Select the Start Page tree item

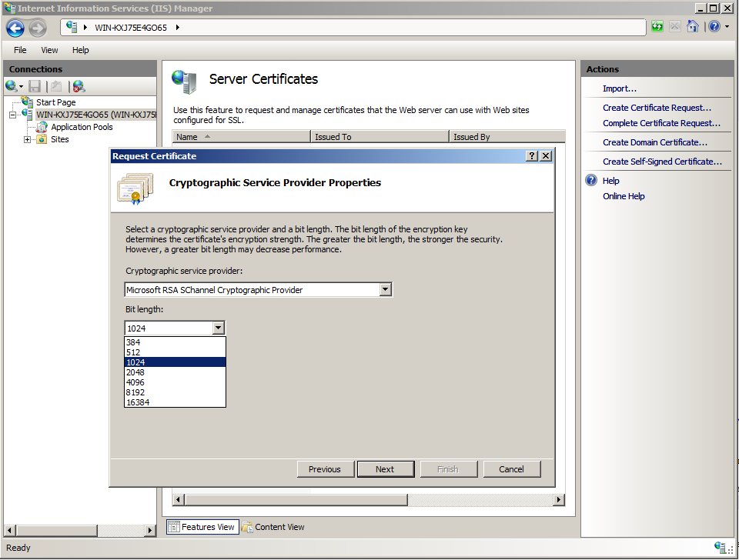pyautogui.click(x=55, y=102)
